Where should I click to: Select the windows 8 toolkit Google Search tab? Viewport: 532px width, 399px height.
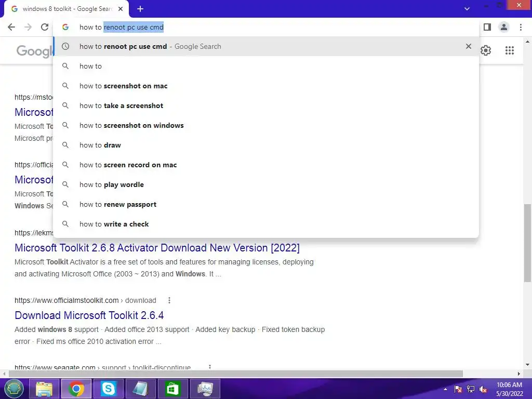pos(66,9)
